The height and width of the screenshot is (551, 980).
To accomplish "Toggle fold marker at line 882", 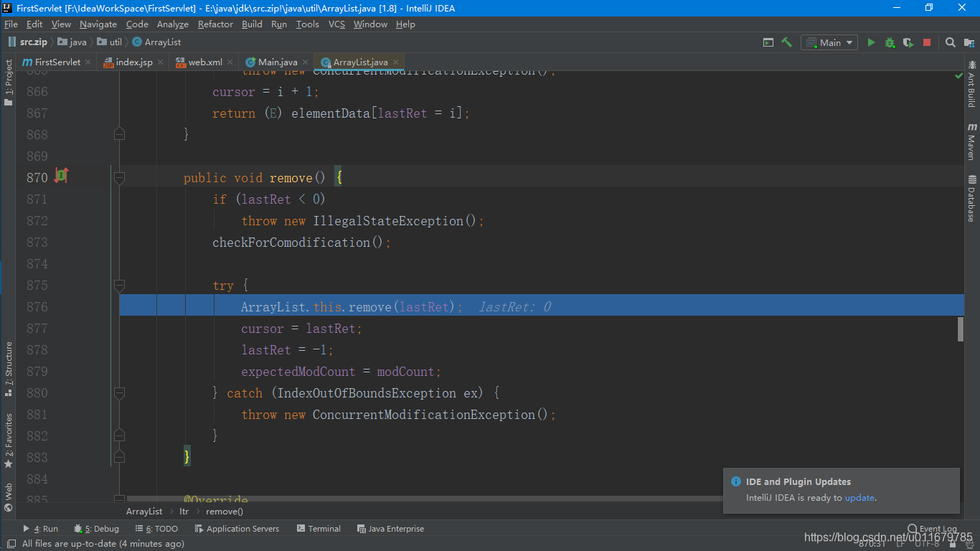I will [120, 435].
